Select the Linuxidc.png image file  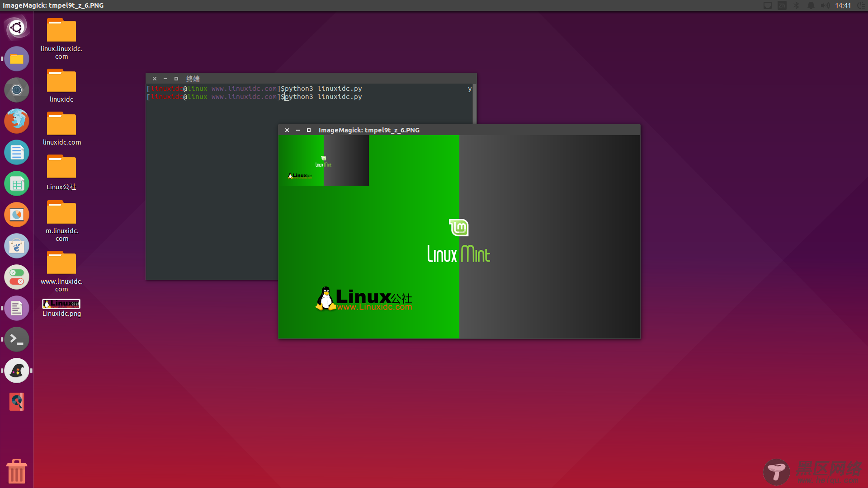[61, 308]
